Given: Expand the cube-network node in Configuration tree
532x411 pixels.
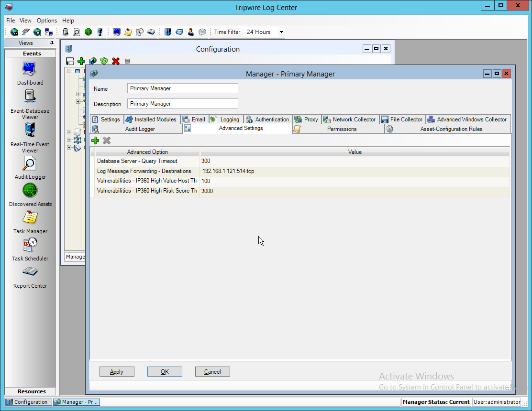Looking at the screenshot, I should tap(69, 140).
